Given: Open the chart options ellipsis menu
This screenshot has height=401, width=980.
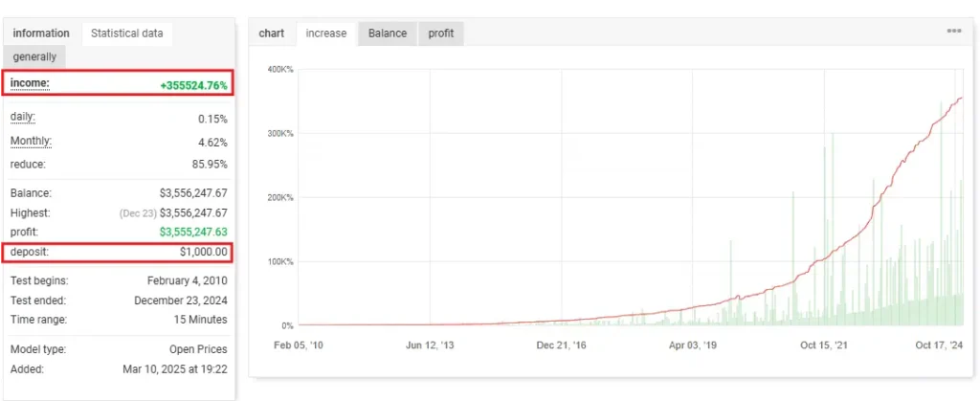Looking at the screenshot, I should click(x=953, y=32).
